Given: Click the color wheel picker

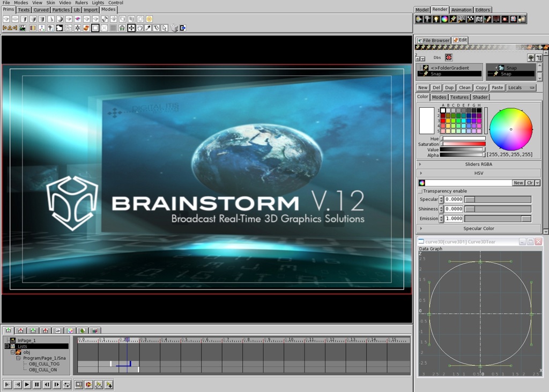Looking at the screenshot, I should click(x=511, y=129).
